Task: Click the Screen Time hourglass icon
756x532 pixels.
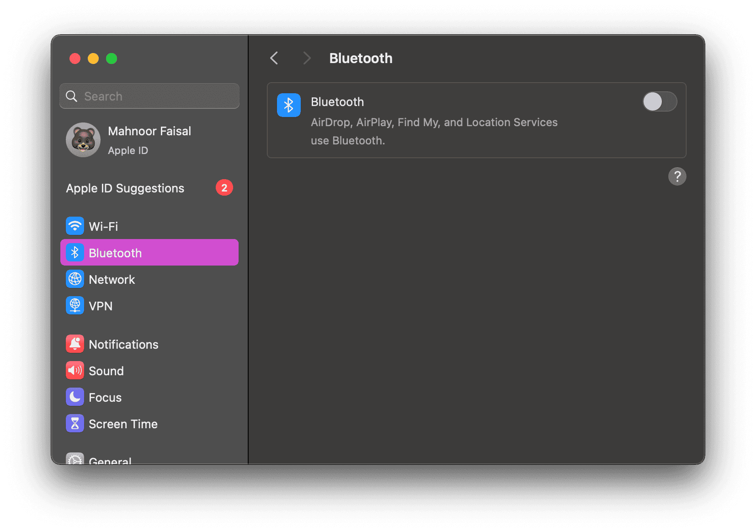Action: click(75, 424)
